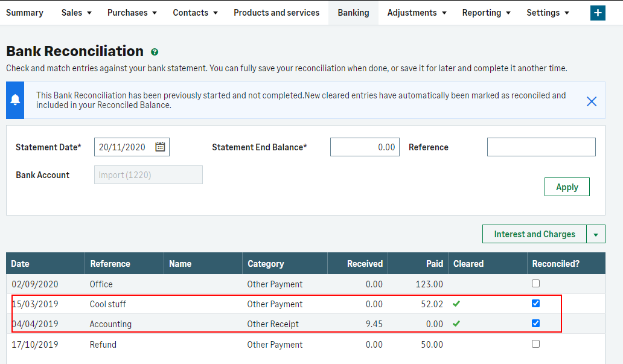Tick the Reconciled checkbox for Office entry
Screen dimensions: 623x364
pyautogui.click(x=535, y=284)
